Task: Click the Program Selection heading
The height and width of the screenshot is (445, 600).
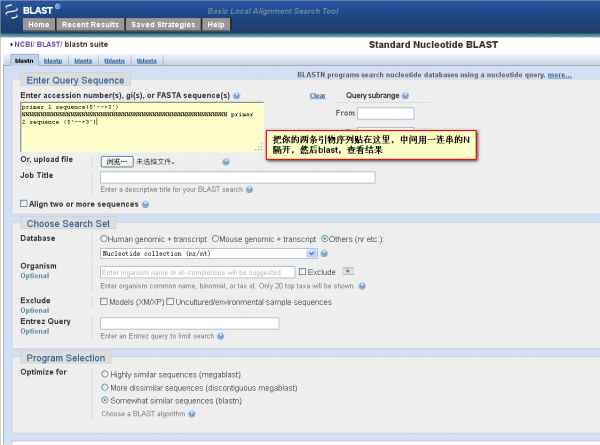Action: pyautogui.click(x=65, y=358)
